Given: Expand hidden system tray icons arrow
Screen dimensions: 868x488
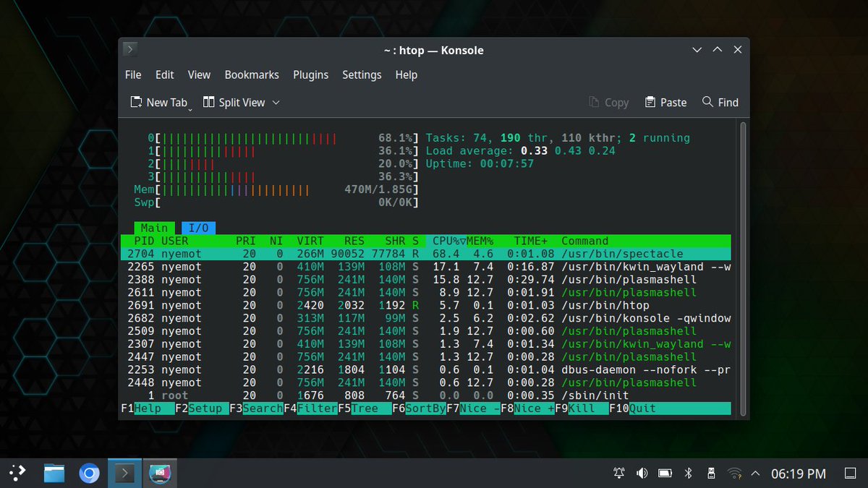Looking at the screenshot, I should [755, 474].
